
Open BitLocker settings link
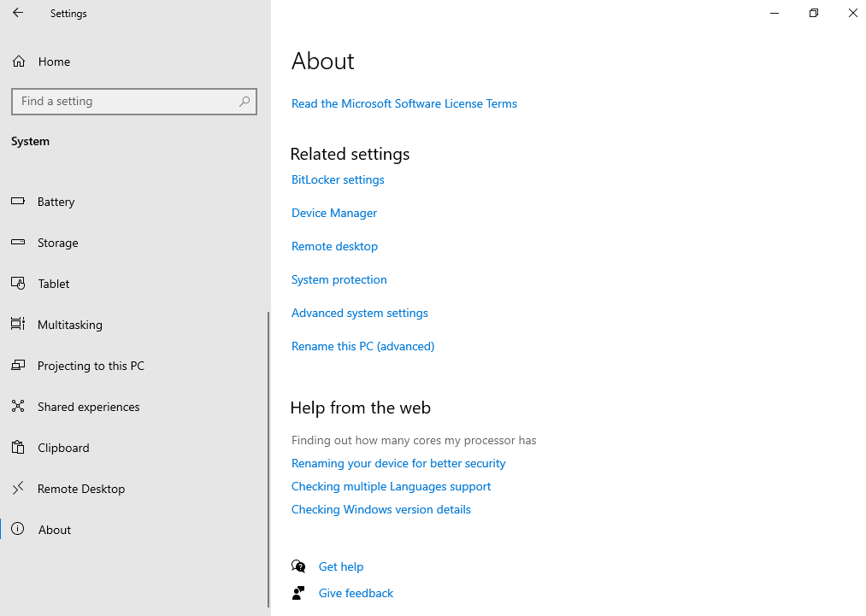(x=338, y=179)
